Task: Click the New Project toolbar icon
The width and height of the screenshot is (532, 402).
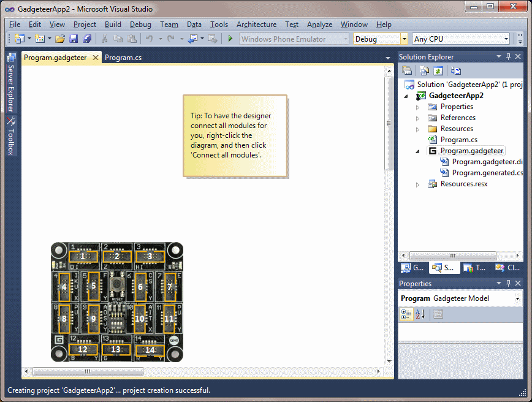Action: (x=20, y=39)
